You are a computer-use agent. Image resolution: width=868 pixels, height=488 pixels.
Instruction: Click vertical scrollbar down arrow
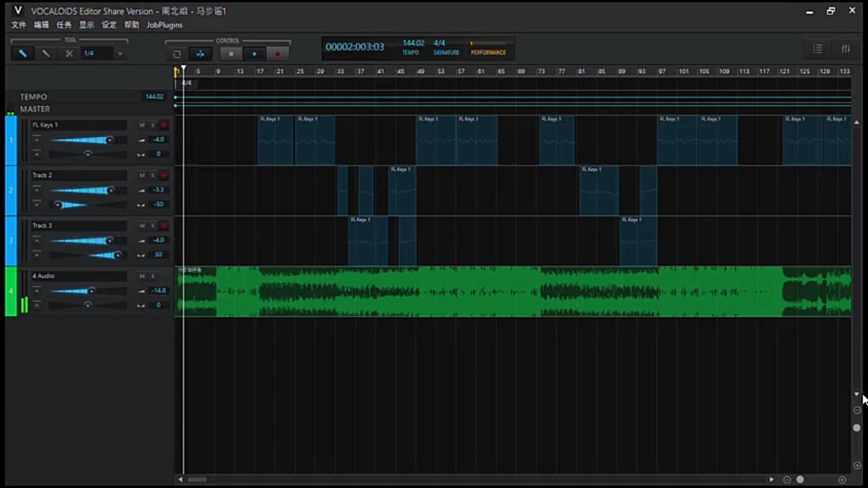pos(857,394)
